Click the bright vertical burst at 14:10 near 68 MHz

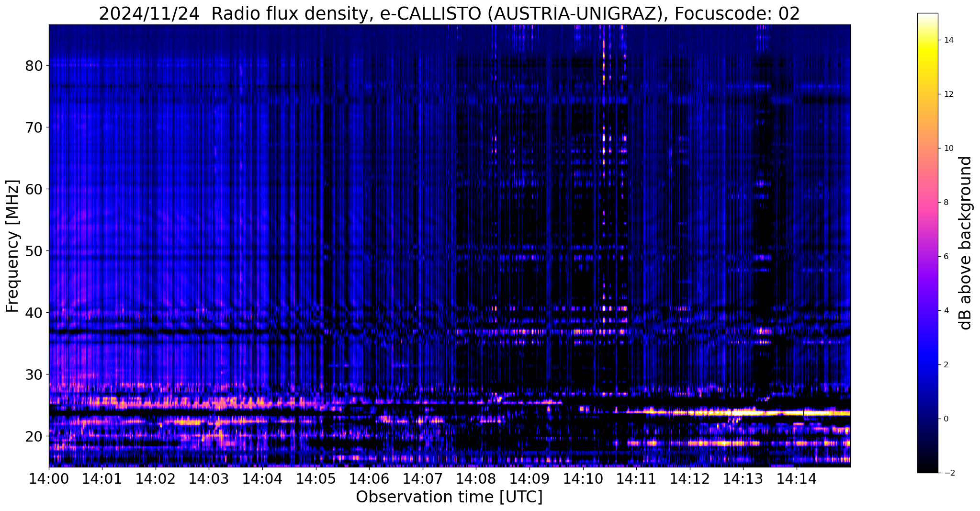pos(604,138)
